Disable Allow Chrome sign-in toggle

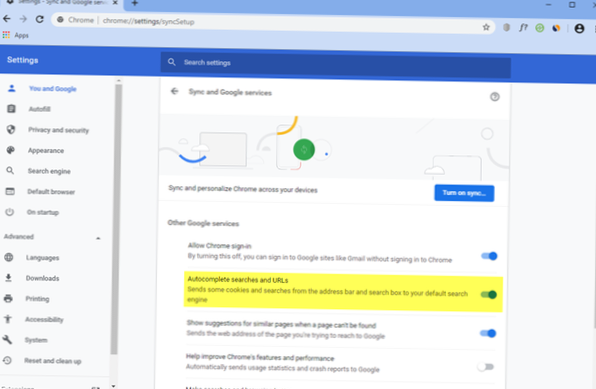pyautogui.click(x=489, y=256)
